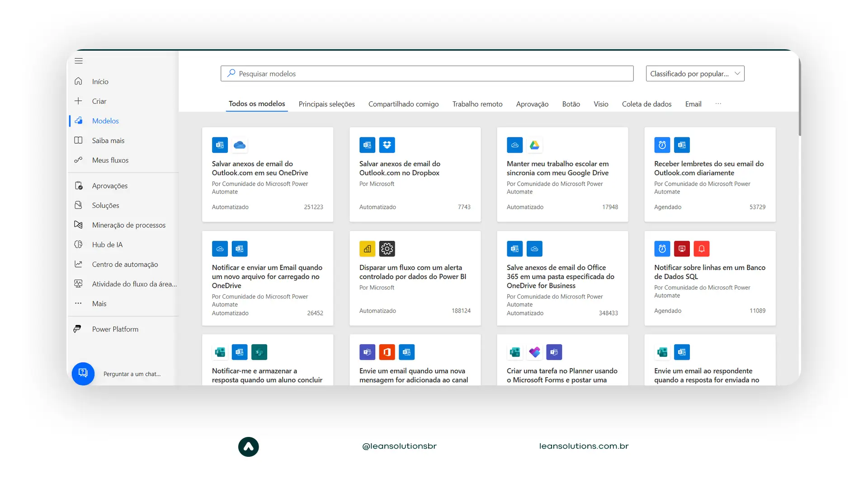Expand the more tabs ellipsis
The height and width of the screenshot is (488, 868).
click(x=718, y=104)
